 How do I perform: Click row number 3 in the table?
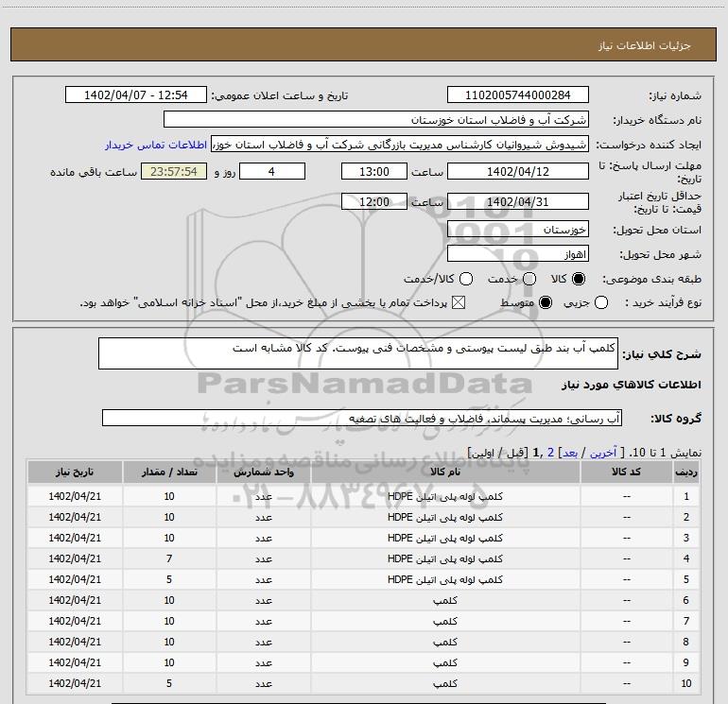point(686,538)
